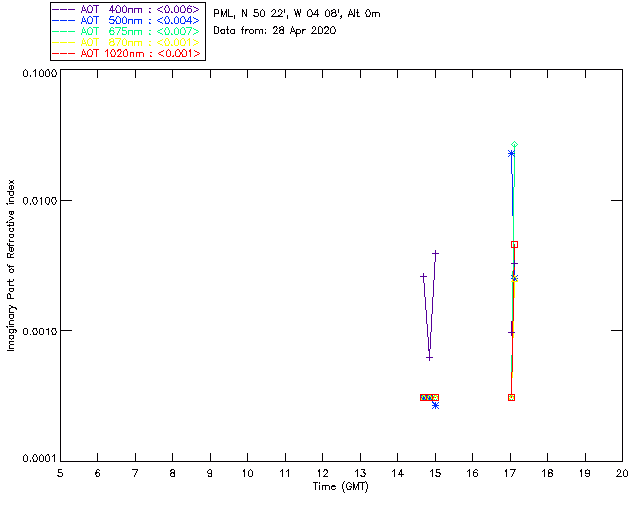Click the blue asterisk below red squares at 15h

click(x=436, y=405)
